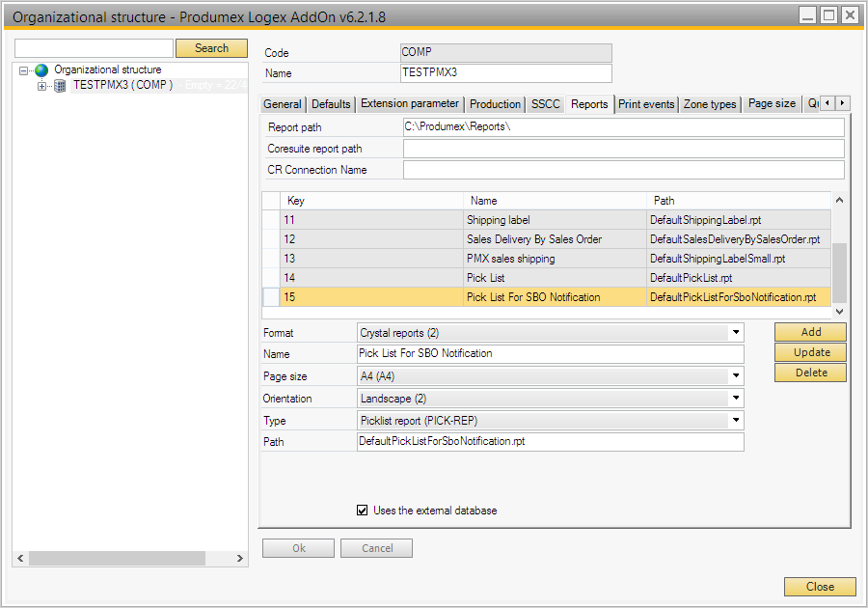Click the Report path input field

click(x=623, y=127)
